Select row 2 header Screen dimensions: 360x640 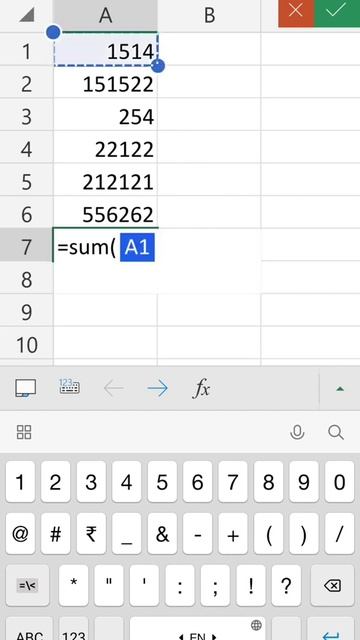[x=27, y=84]
